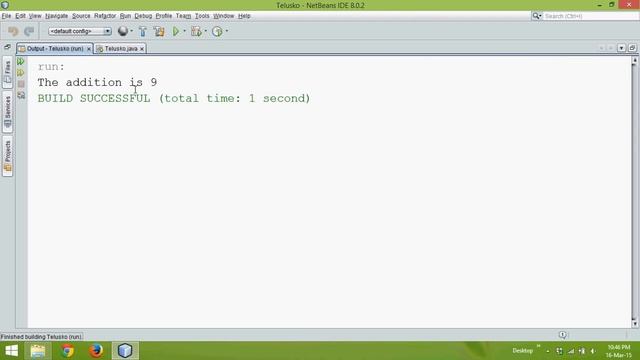The height and width of the screenshot is (360, 640).
Task: Click 'Finished building Telusko (run)' status text
Action: click(41, 337)
